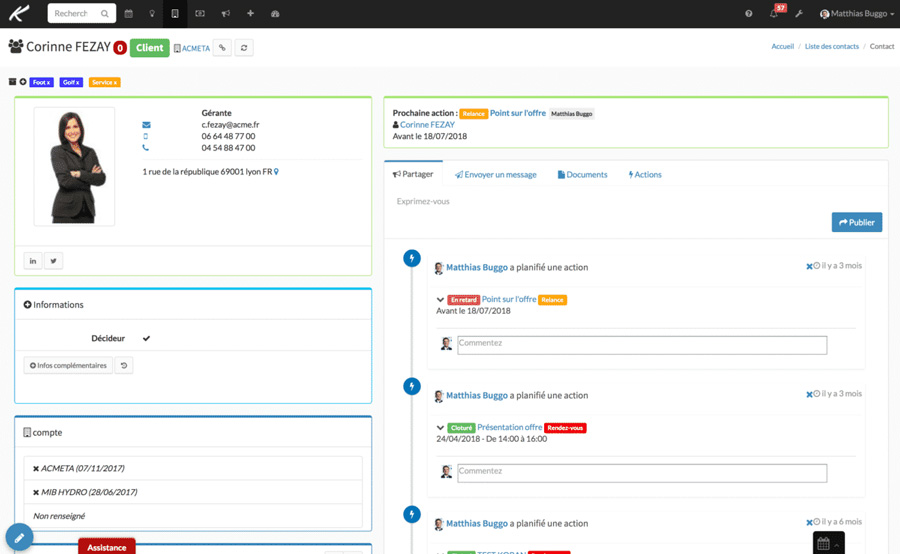Expand the Informations panel plus icon
The height and width of the screenshot is (554, 900).
click(x=28, y=305)
